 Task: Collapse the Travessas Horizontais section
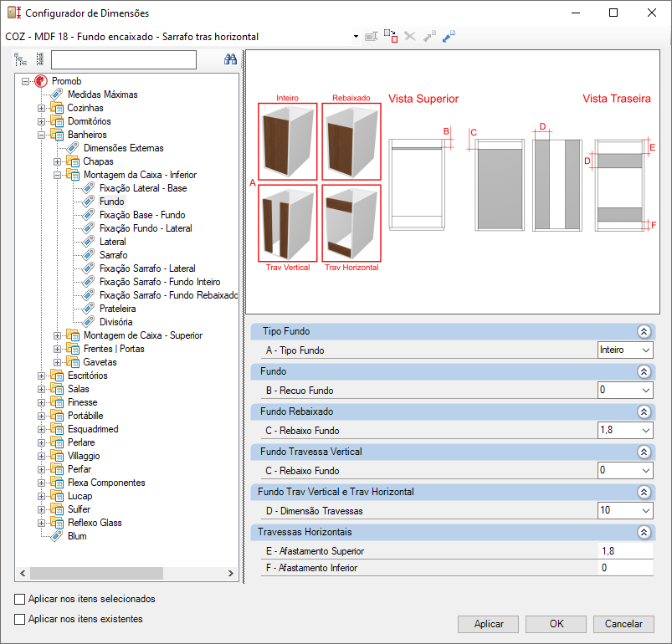[644, 532]
